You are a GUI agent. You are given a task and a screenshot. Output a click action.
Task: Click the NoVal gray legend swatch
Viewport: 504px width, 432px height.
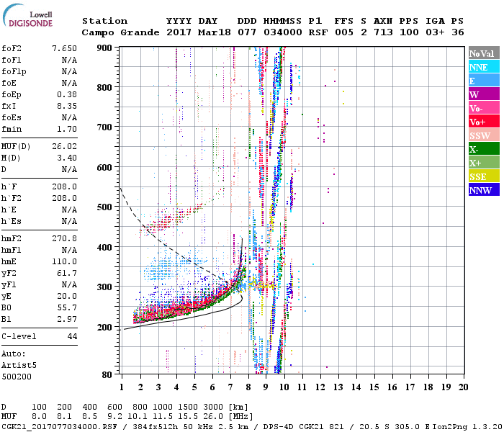click(x=482, y=53)
